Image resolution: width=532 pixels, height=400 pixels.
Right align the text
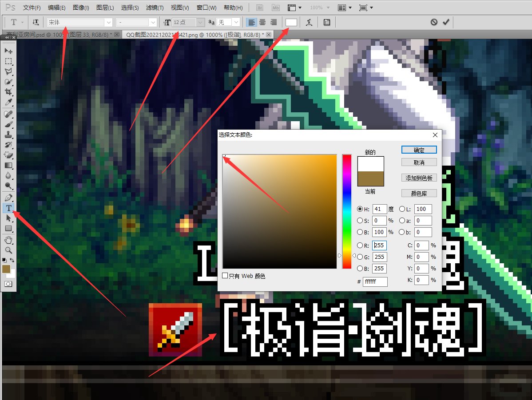click(x=274, y=22)
